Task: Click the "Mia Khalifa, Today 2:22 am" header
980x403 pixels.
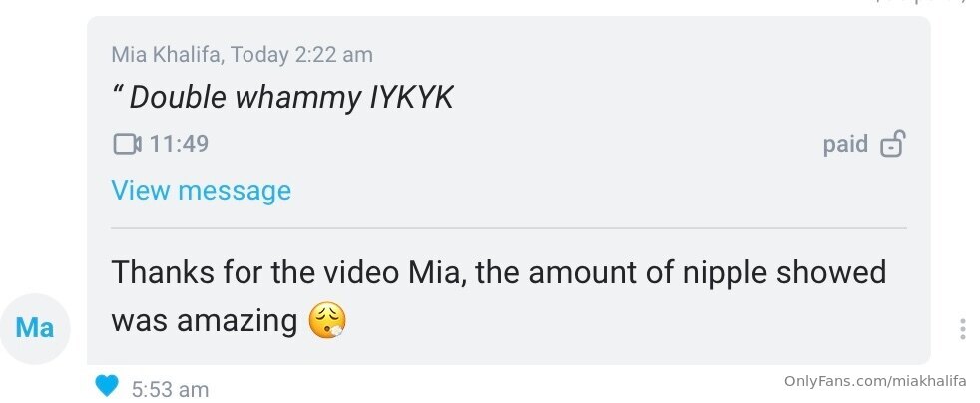Action: pos(242,54)
